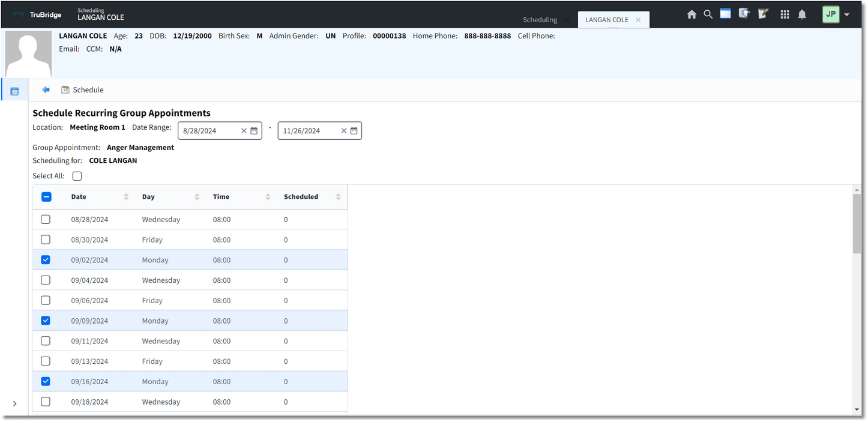This screenshot has height=422, width=868.
Task: Close the LANGAN COLE tab
Action: coord(638,20)
